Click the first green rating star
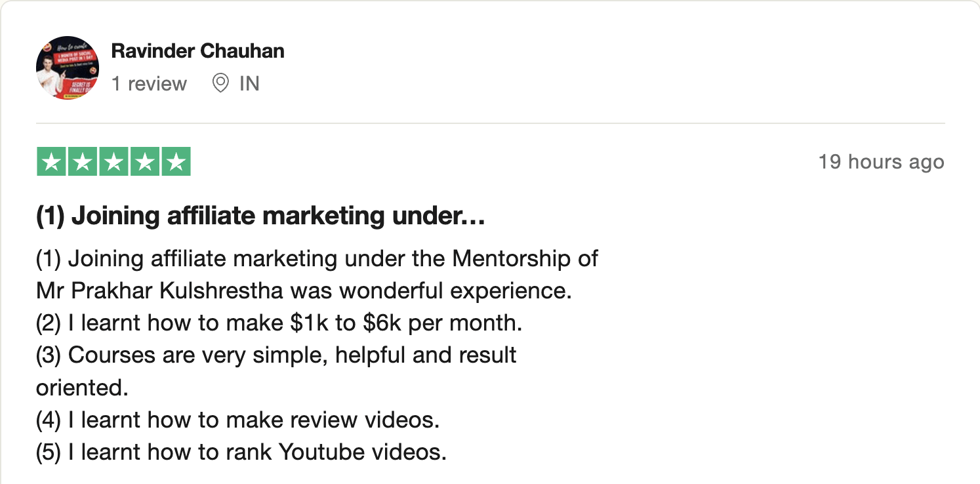 pos(52,162)
